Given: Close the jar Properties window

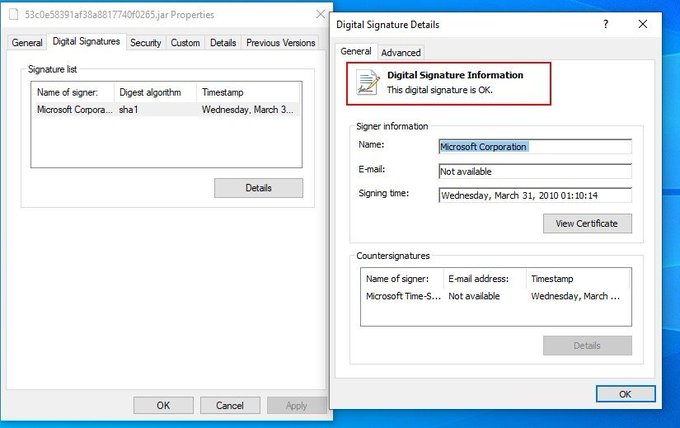Looking at the screenshot, I should 320,14.
